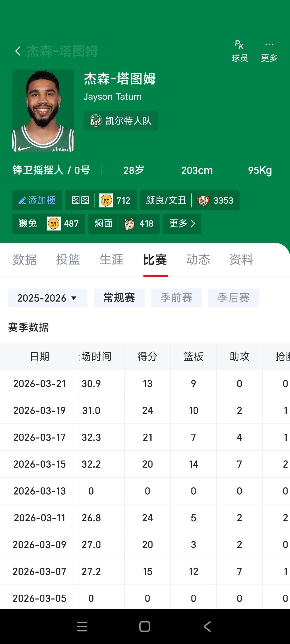Tap the Android recent apps menu icon
This screenshot has width=290, height=644.
click(82, 627)
